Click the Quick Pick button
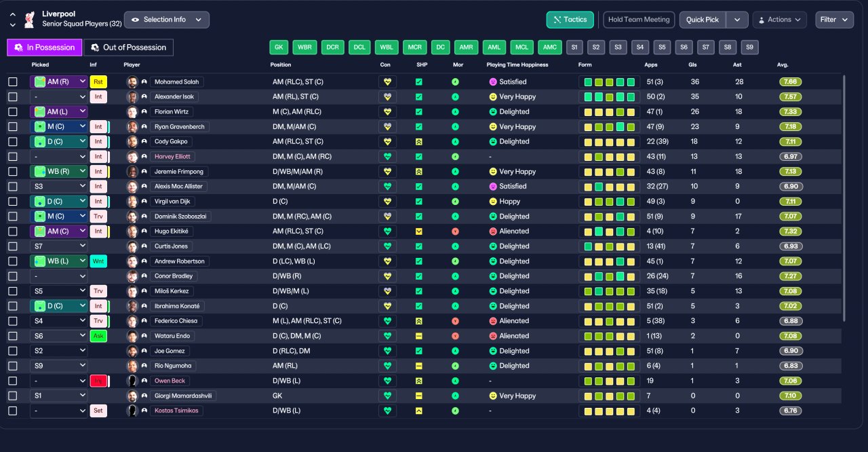Viewport: 868px width, 452px height. 703,20
